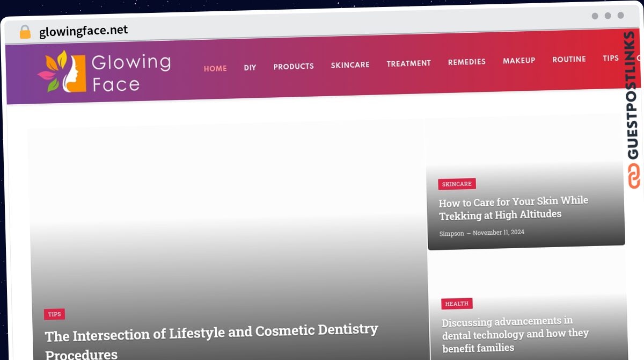Image resolution: width=644 pixels, height=360 pixels.
Task: Open the dental technology advancements article
Action: 515,334
